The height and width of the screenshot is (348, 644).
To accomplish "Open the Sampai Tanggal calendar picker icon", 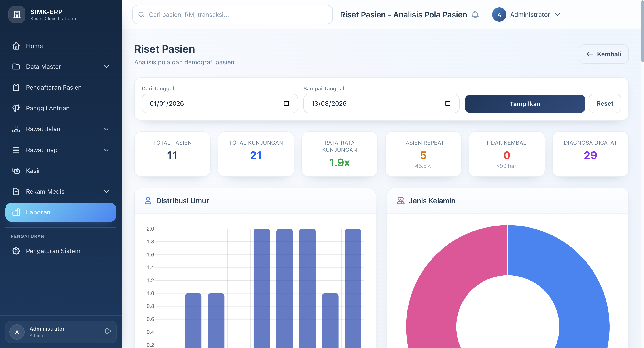I will click(x=448, y=103).
